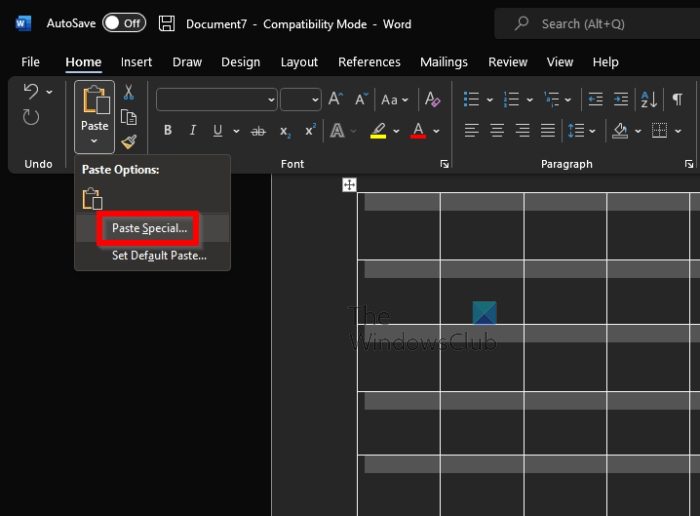The height and width of the screenshot is (516, 700).
Task: Apply the yellow text highlight color
Action: [378, 131]
